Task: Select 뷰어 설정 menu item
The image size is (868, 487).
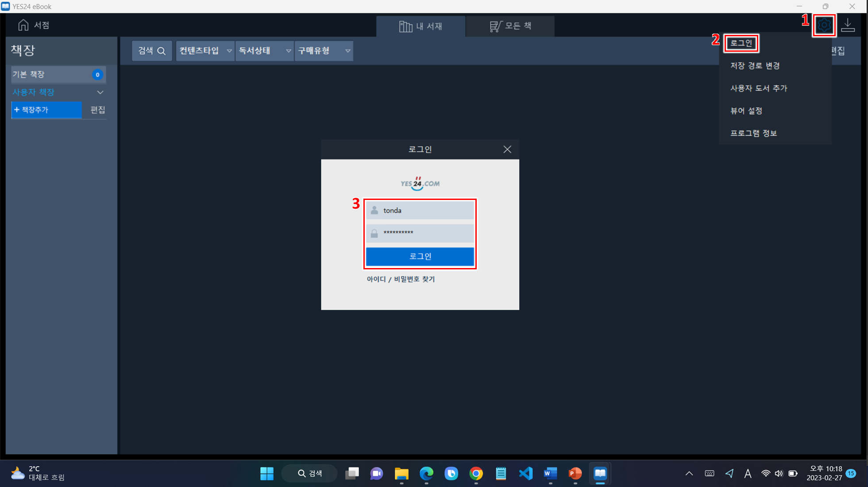Action: 746,111
